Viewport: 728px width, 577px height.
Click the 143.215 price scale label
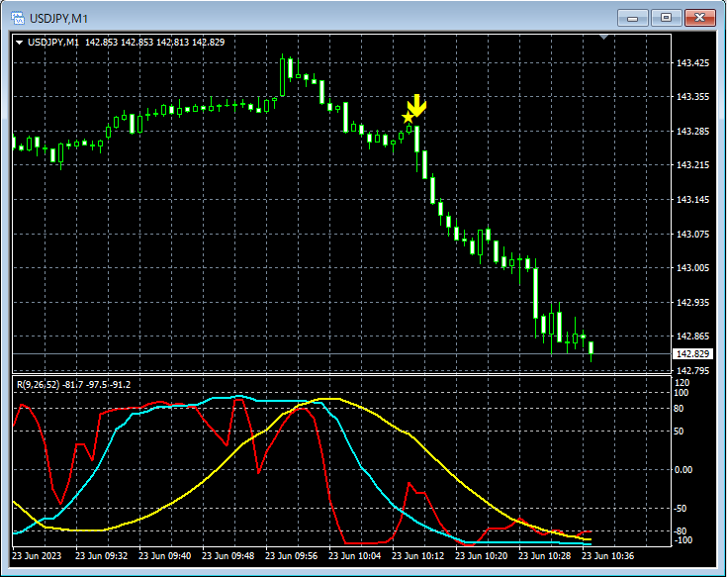692,165
